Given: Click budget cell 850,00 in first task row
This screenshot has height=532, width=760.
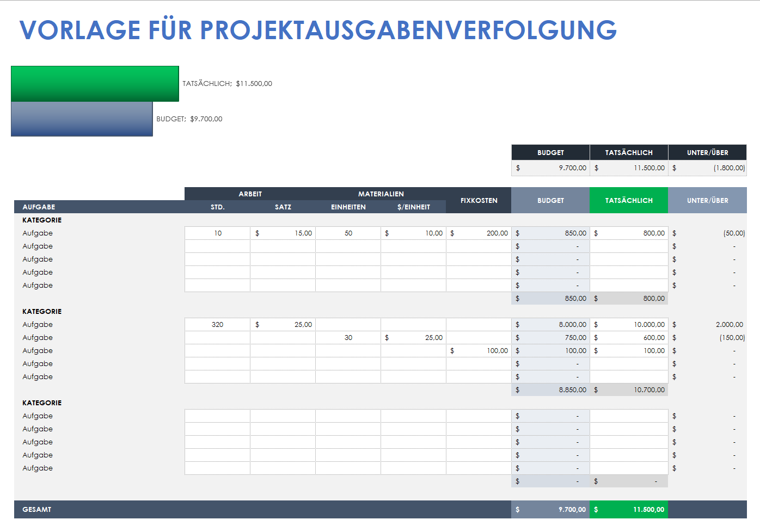Looking at the screenshot, I should pyautogui.click(x=550, y=233).
